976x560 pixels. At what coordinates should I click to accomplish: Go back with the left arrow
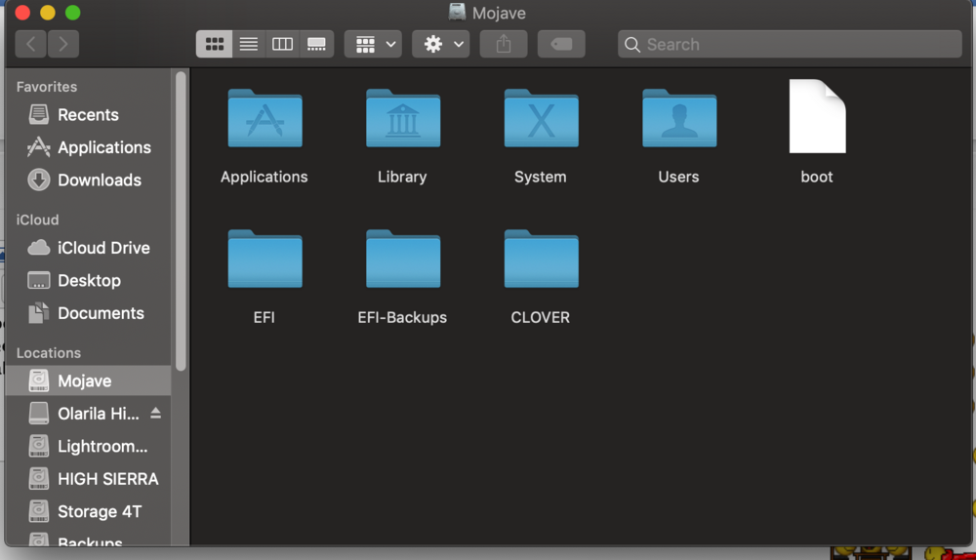31,44
